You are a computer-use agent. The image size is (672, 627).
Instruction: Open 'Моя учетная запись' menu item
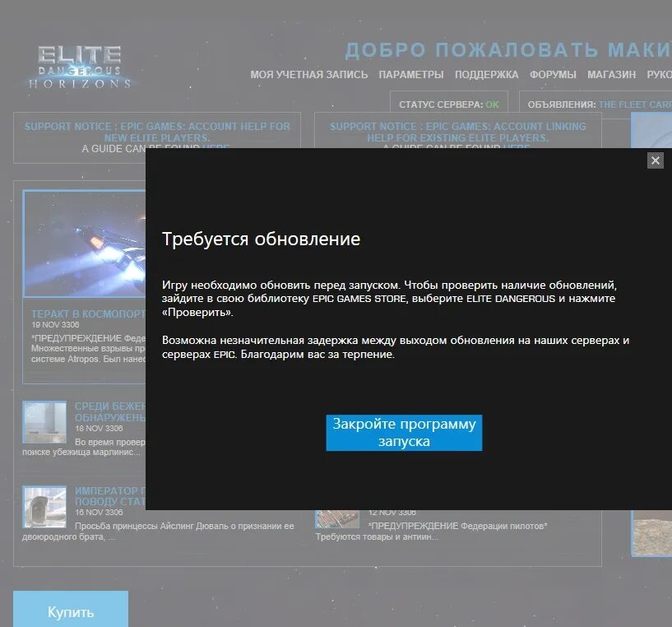pos(309,75)
